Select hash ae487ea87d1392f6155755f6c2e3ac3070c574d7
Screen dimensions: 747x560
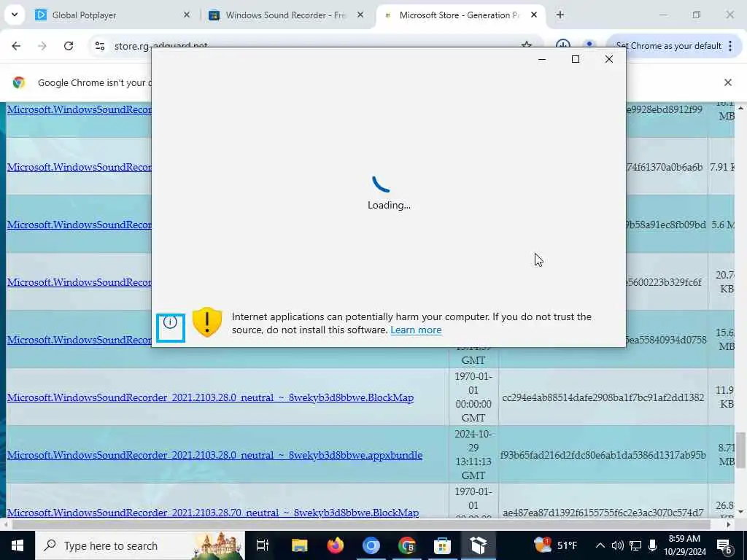point(603,513)
